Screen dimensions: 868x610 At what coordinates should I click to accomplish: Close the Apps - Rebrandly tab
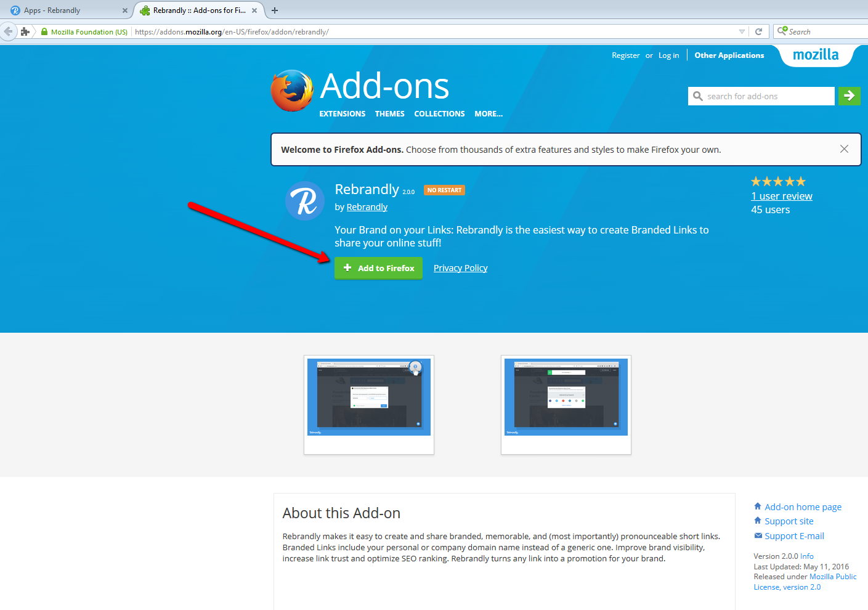pos(125,10)
